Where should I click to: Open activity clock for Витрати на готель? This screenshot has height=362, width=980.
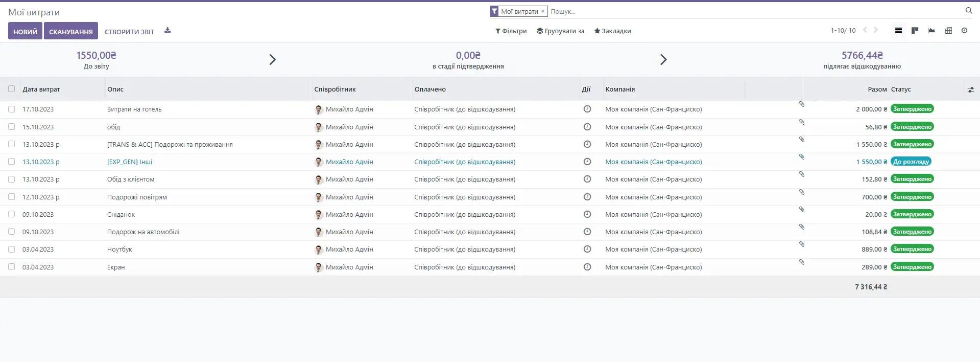[587, 109]
